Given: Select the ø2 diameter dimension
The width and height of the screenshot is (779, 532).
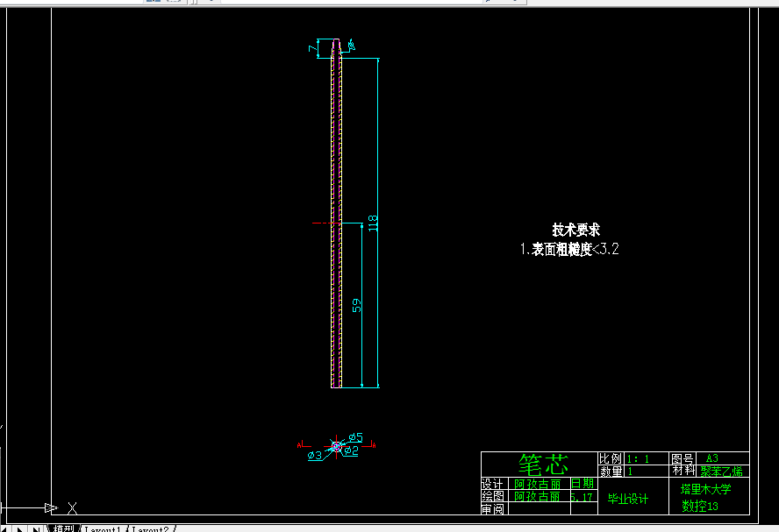Looking at the screenshot, I should (x=351, y=450).
